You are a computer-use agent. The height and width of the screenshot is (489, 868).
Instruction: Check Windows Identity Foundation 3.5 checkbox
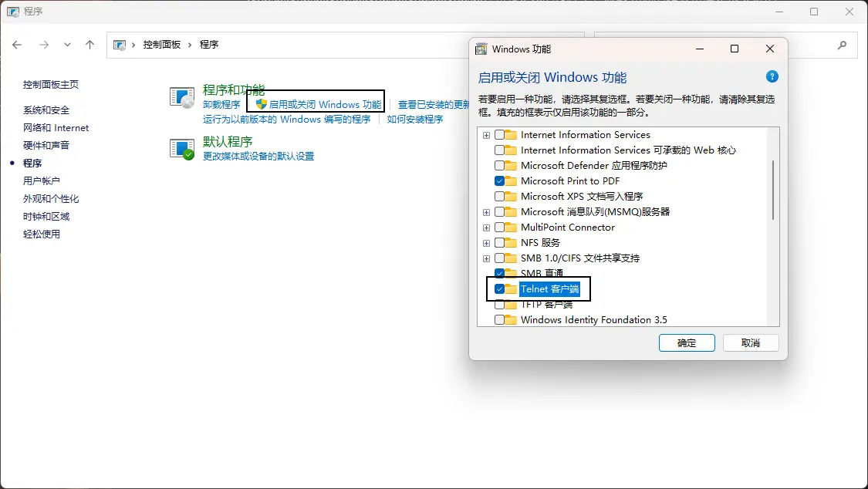coord(499,320)
